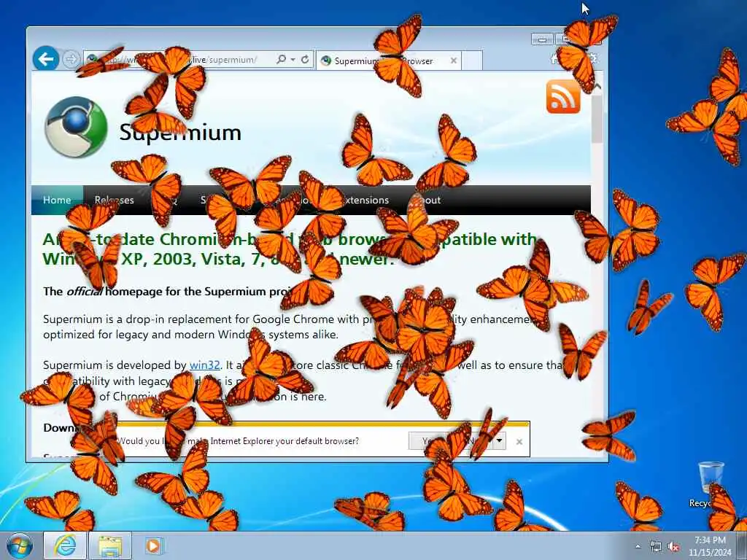Click the Supermium page title heading
The height and width of the screenshot is (560, 747).
coord(180,132)
